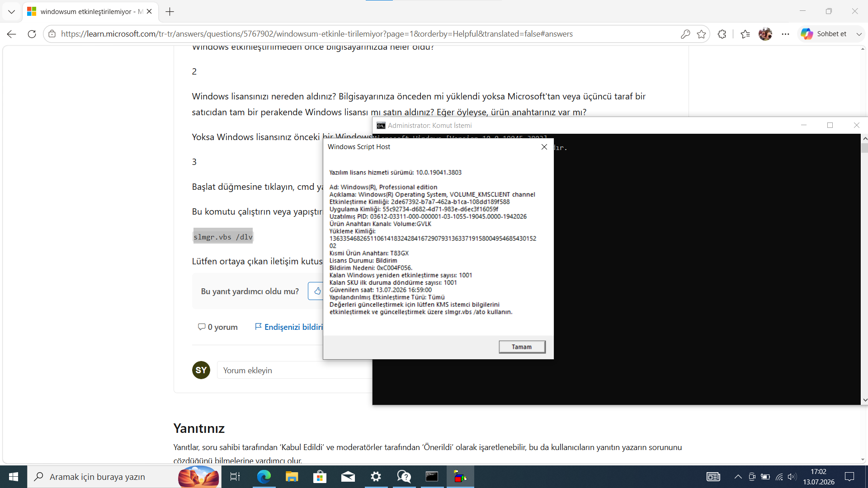Open File Explorer from the taskbar
Screen dimensions: 868x488
(x=292, y=477)
